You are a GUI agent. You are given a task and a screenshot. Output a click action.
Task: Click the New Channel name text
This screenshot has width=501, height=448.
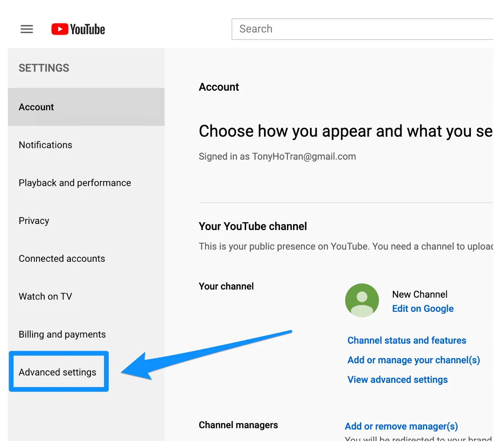click(419, 294)
